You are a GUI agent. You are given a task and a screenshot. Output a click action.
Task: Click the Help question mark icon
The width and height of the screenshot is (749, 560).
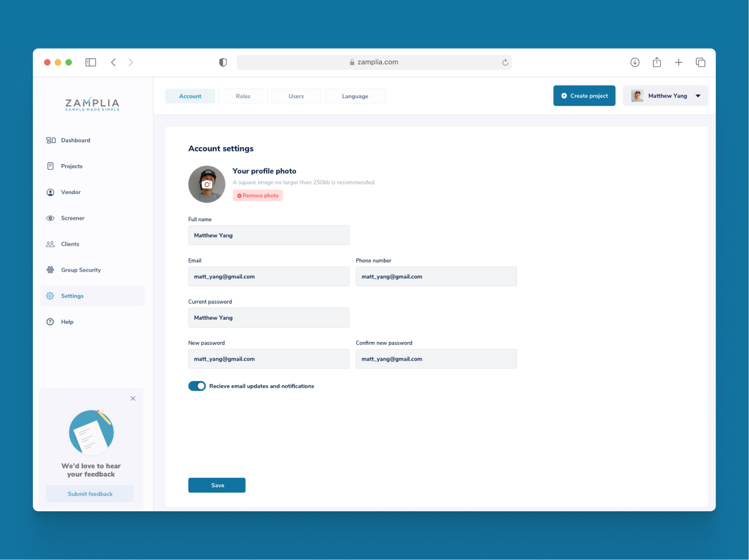[50, 322]
